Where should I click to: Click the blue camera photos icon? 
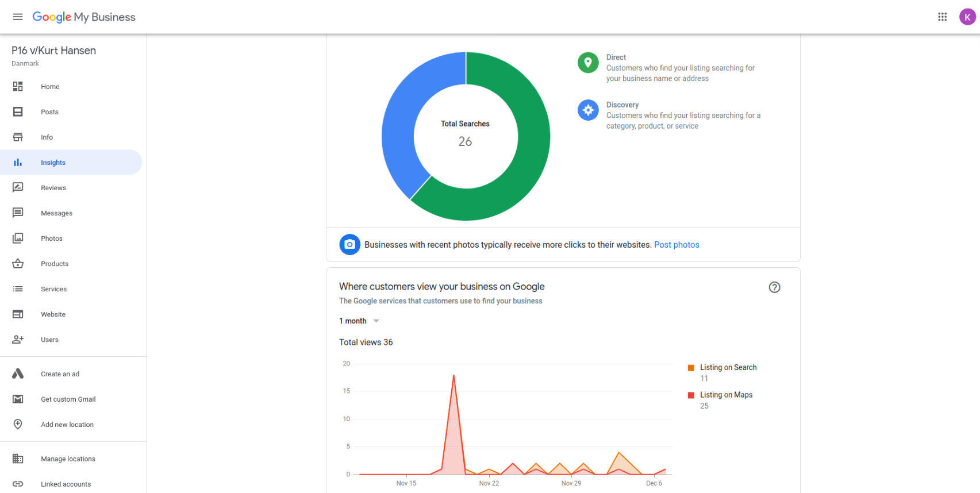(x=349, y=244)
